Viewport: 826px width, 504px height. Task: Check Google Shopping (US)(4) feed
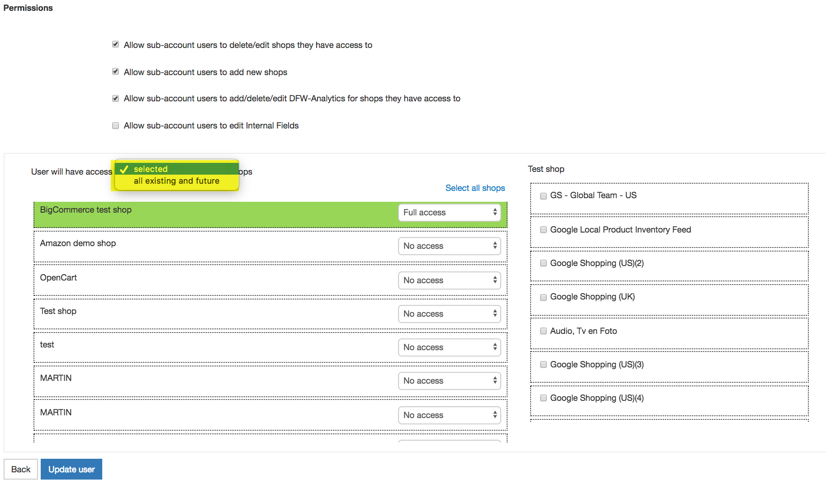coord(543,398)
